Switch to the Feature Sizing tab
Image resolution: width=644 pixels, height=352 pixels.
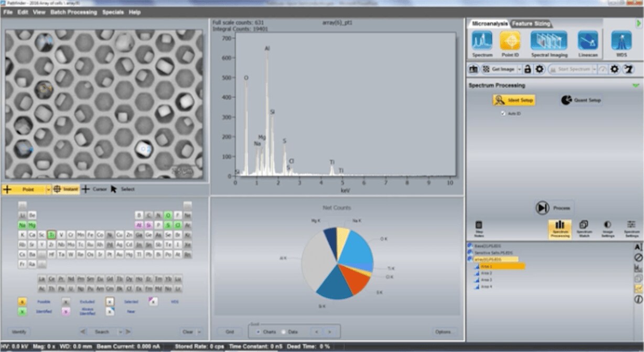[531, 24]
